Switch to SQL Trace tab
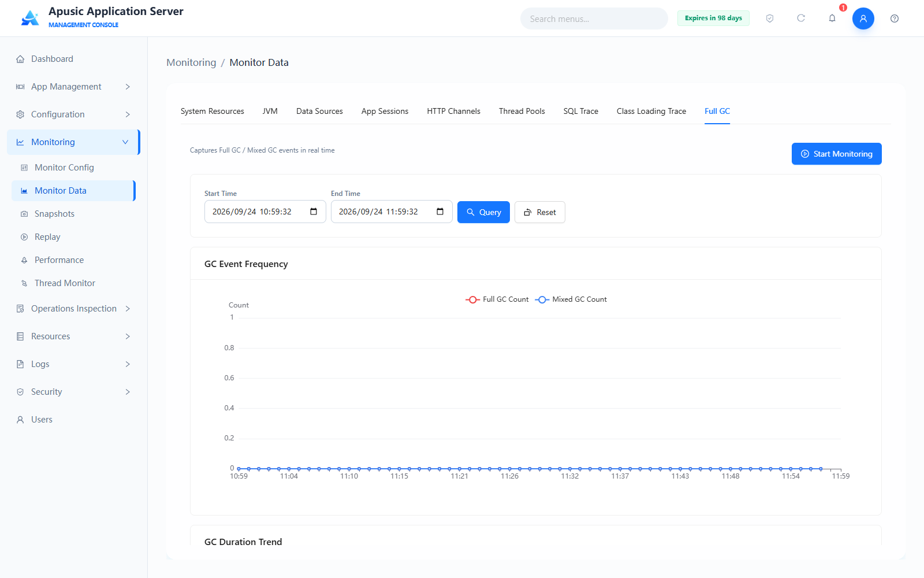This screenshot has width=924, height=578. click(581, 111)
